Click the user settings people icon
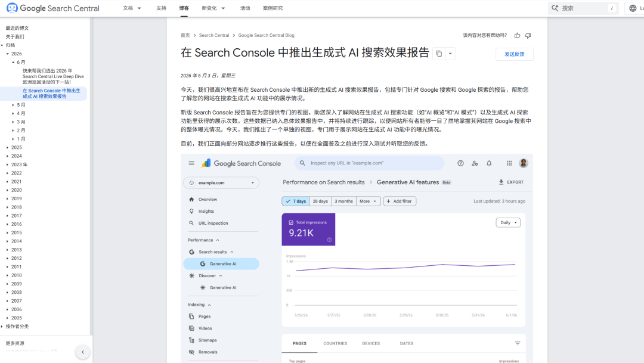Viewport: 644px width, 363px height. coord(475,163)
